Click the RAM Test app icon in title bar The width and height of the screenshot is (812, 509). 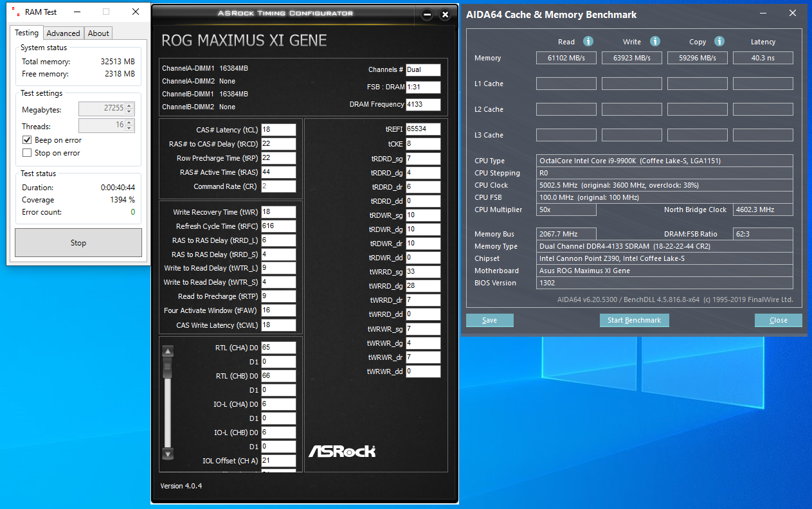(x=15, y=12)
